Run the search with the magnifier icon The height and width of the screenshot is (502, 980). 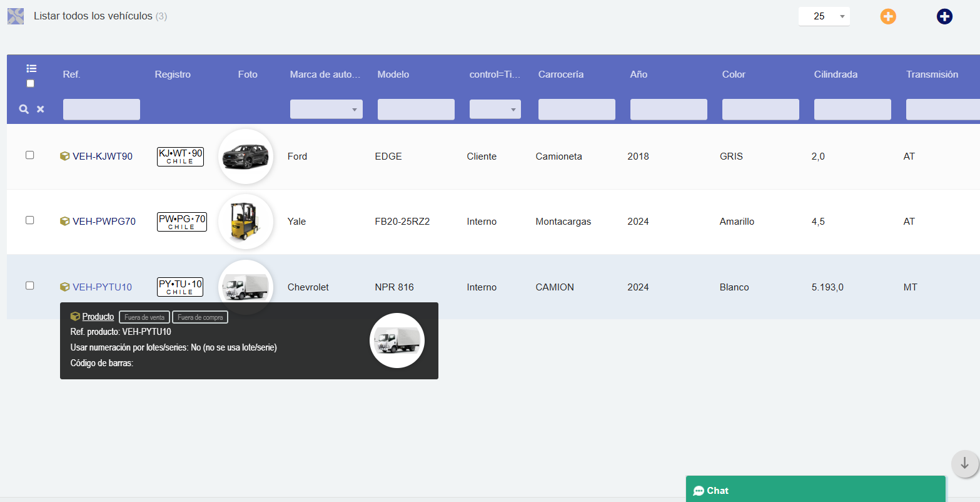24,109
